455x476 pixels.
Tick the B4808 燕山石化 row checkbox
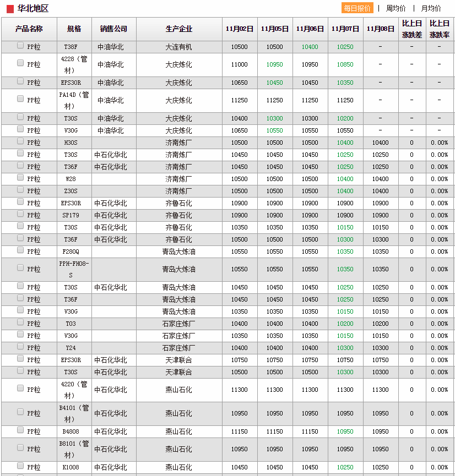click(x=20, y=430)
